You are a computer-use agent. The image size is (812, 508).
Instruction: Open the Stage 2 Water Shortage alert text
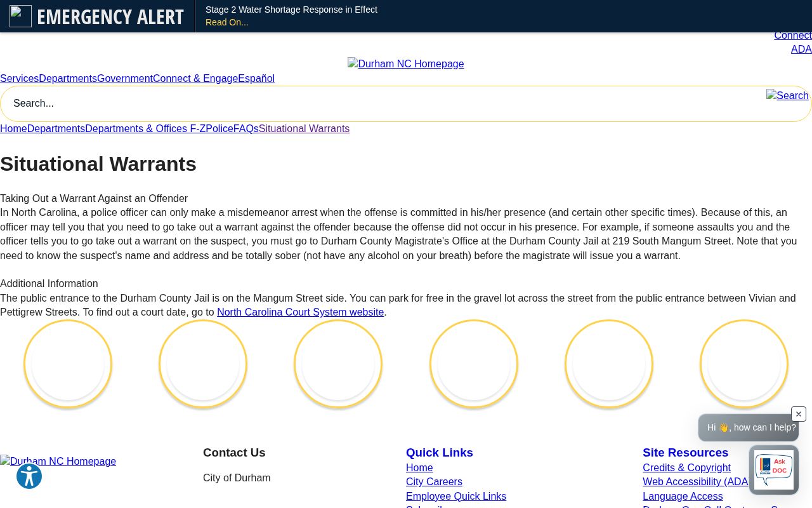click(x=291, y=10)
